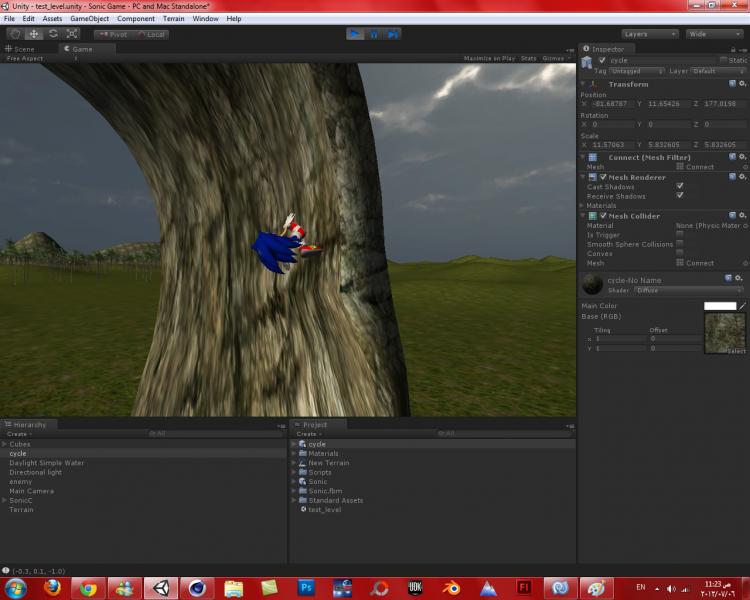
Task: Select test_level scene in Project
Action: point(325,510)
